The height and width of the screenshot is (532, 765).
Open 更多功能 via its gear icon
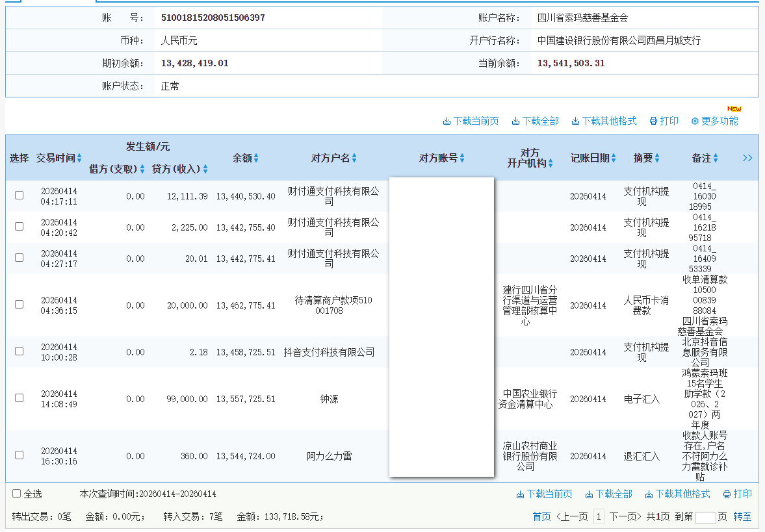click(x=695, y=120)
